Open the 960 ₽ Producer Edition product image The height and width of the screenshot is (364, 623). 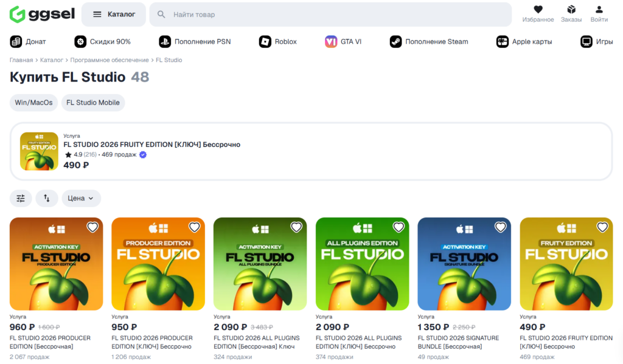point(57,264)
